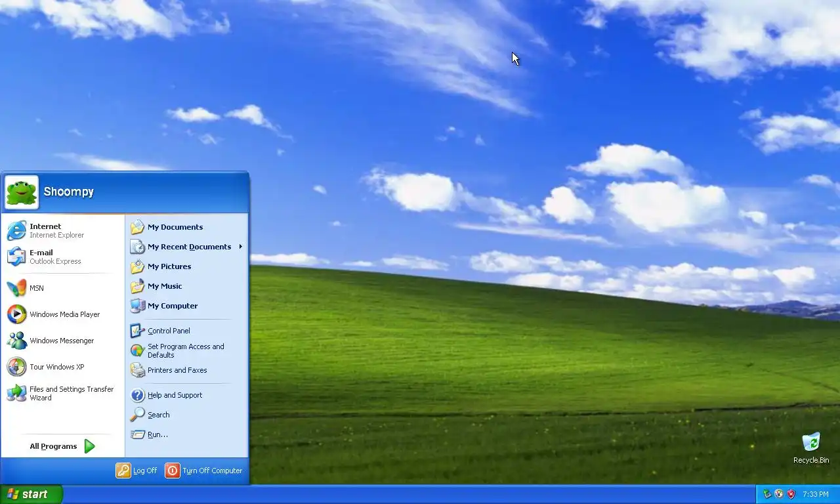This screenshot has height=504, width=840.
Task: Click the first green system tray icon
Action: click(x=766, y=494)
